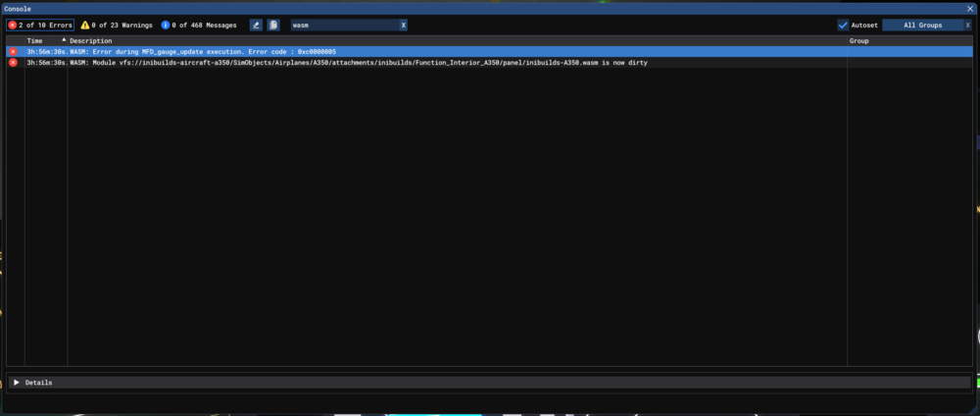Image resolution: width=980 pixels, height=416 pixels.
Task: Toggle the Messages filter showing 0 of 468
Action: pyautogui.click(x=199, y=26)
